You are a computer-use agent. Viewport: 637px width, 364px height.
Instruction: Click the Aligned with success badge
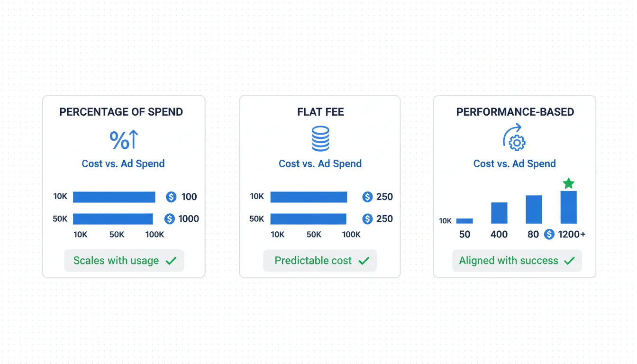coord(517,261)
